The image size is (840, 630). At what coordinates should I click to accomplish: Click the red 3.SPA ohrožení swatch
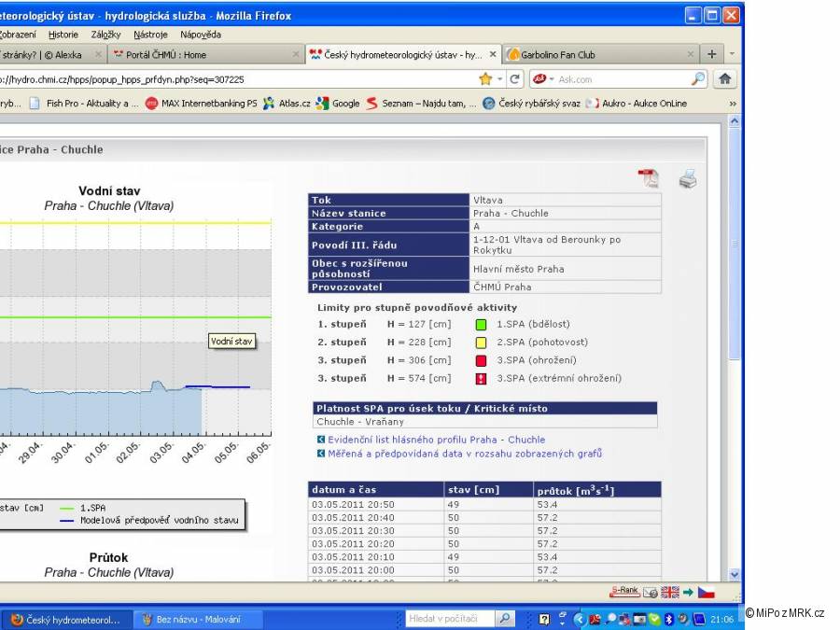[481, 360]
